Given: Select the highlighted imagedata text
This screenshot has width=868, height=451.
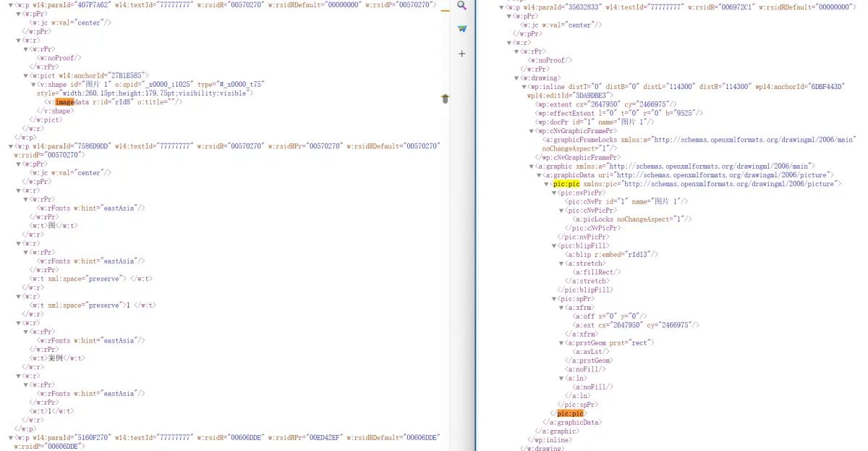Looking at the screenshot, I should click(x=65, y=102).
